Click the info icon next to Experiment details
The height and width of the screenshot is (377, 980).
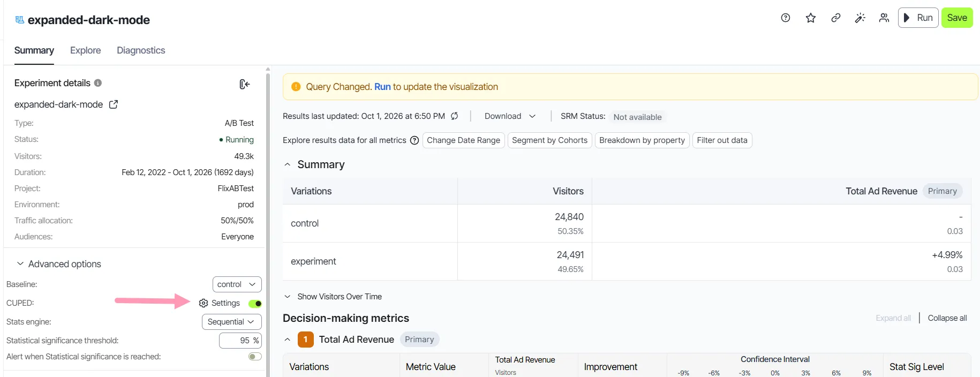[x=98, y=83]
